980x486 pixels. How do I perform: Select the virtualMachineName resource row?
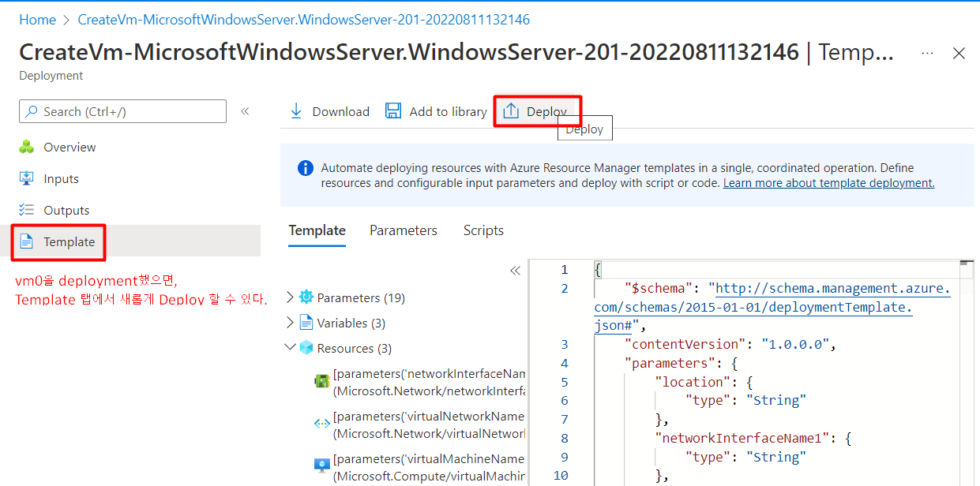tap(419, 466)
